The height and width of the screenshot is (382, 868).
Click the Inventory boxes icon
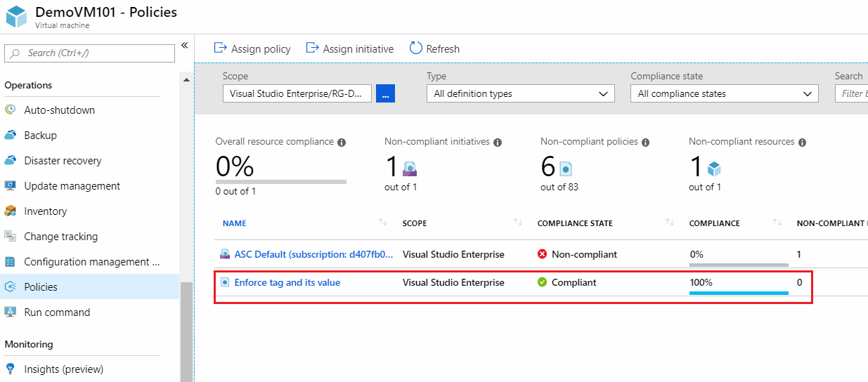[x=11, y=211]
